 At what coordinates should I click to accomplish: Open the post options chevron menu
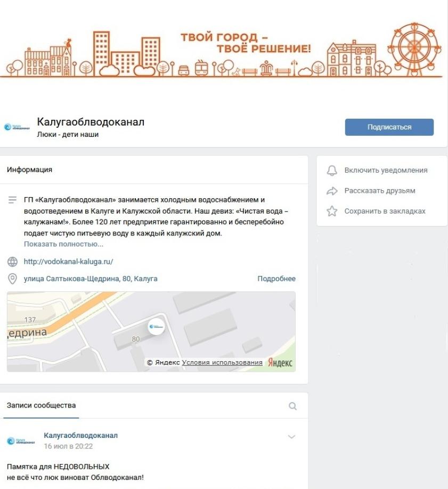[291, 437]
